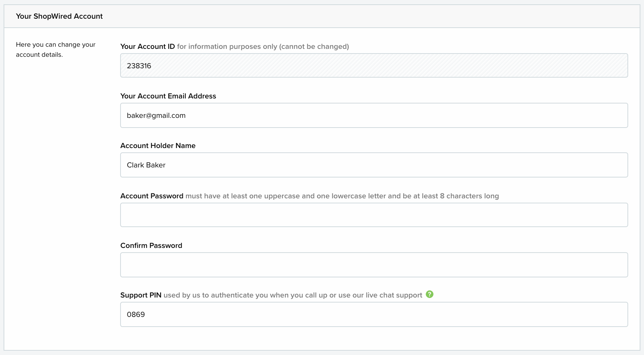
Task: Click the read-only Account ID field
Action: (374, 65)
